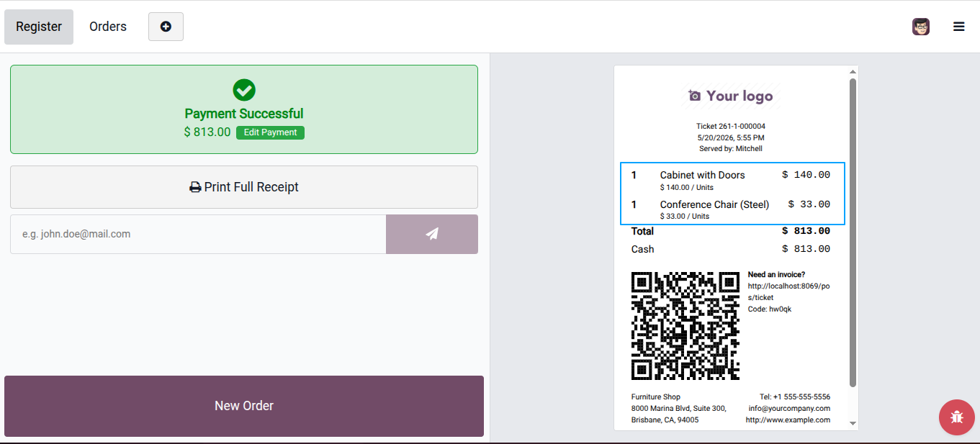This screenshot has height=444, width=980.
Task: Click the Payment Successful heading
Action: click(244, 114)
